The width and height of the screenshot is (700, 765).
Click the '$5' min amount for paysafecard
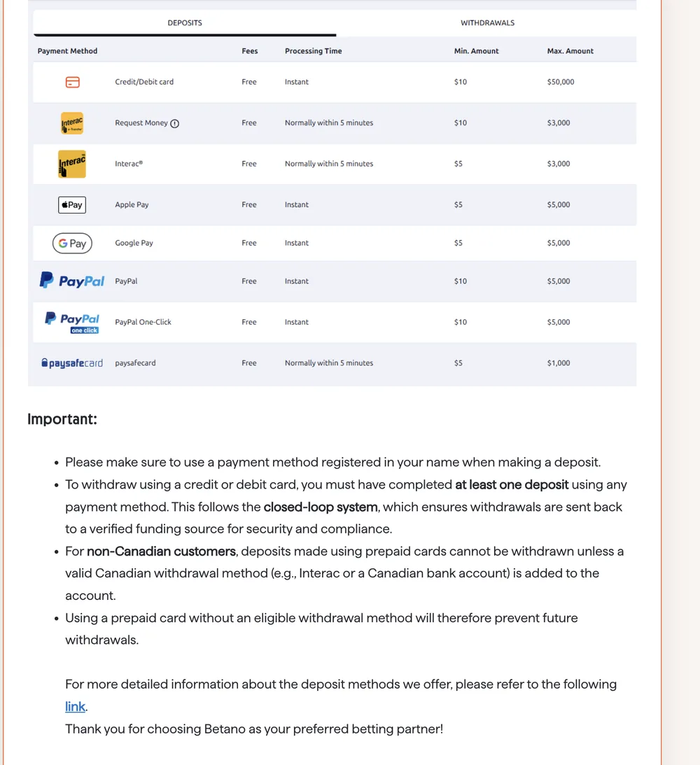pyautogui.click(x=458, y=363)
